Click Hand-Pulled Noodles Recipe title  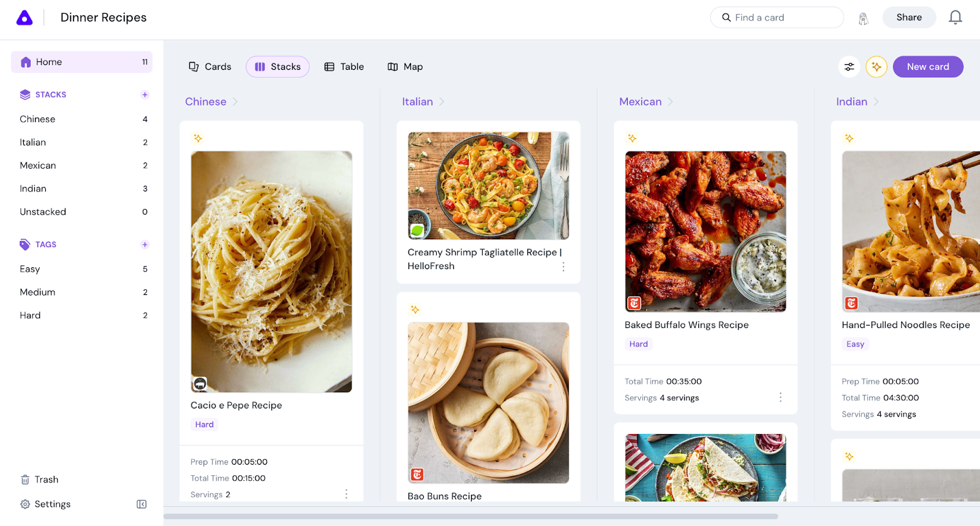[x=906, y=325]
